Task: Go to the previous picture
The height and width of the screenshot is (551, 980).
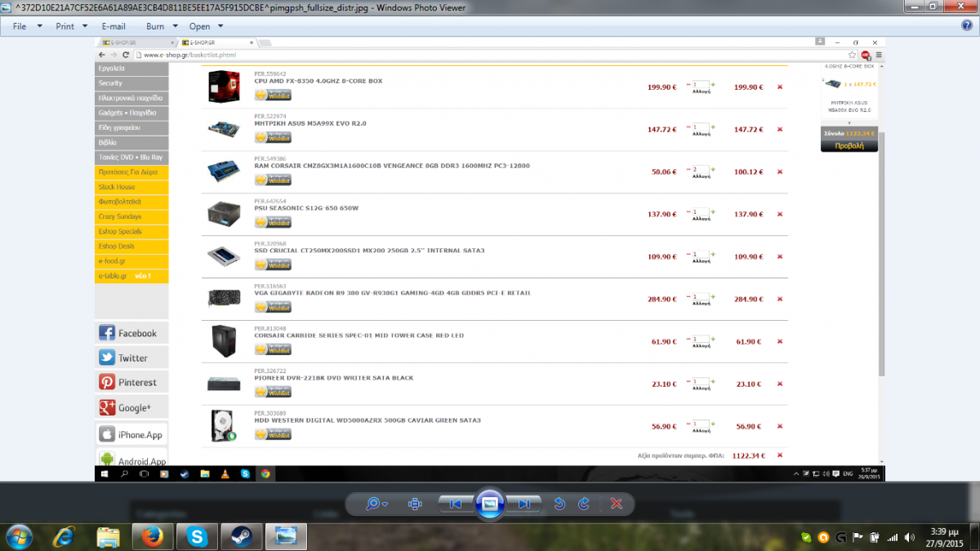Action: (456, 504)
